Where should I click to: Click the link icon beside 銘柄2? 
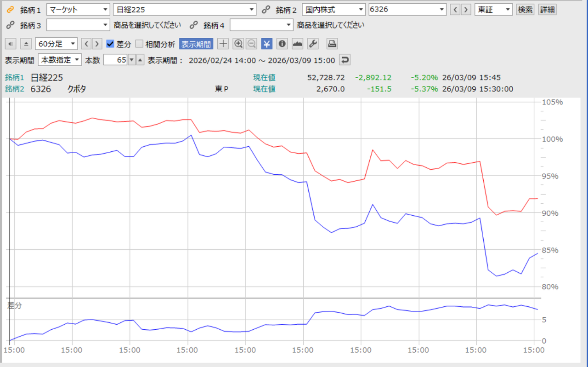click(x=266, y=10)
